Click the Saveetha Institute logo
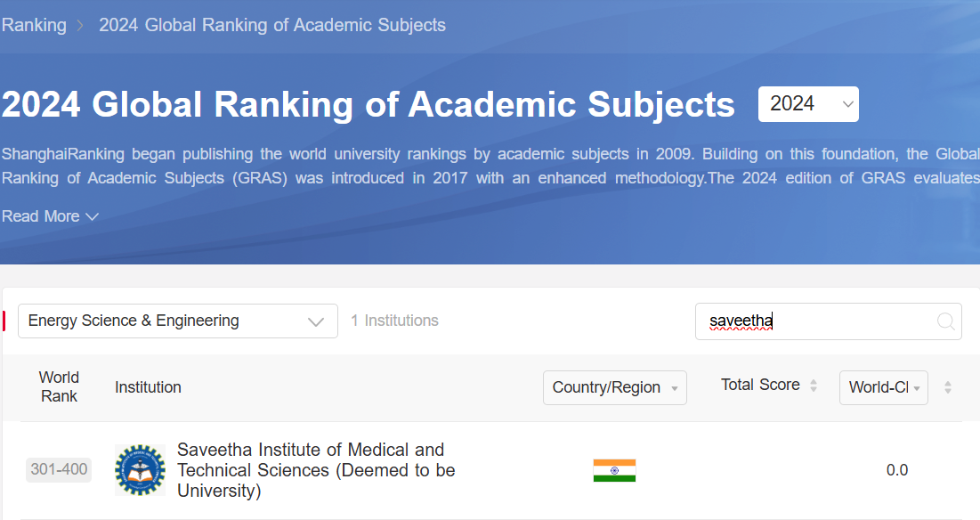Viewport: 980px width, 520px height. click(140, 470)
